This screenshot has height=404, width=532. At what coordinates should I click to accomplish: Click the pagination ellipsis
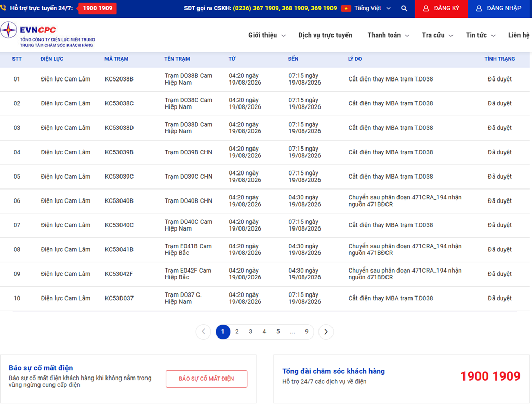pyautogui.click(x=292, y=332)
